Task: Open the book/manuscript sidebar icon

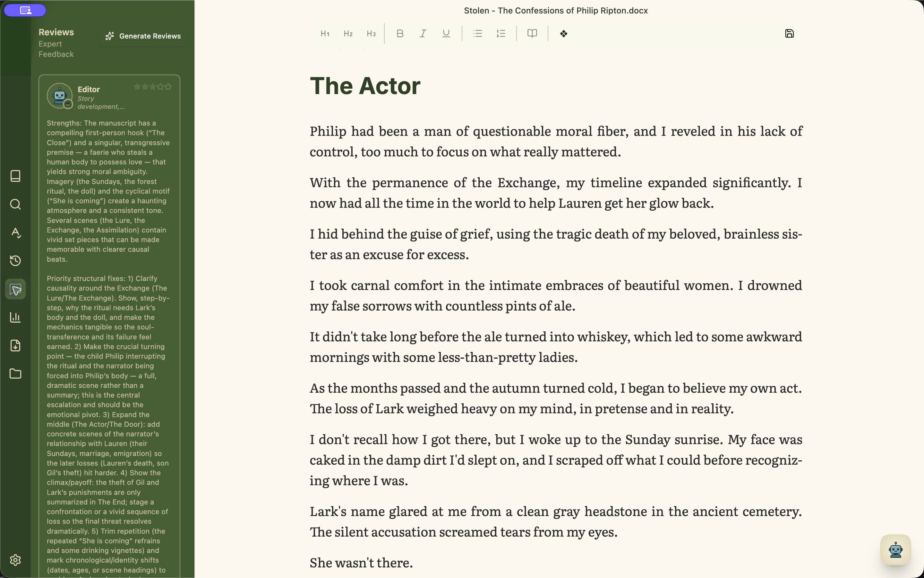Action: click(15, 176)
